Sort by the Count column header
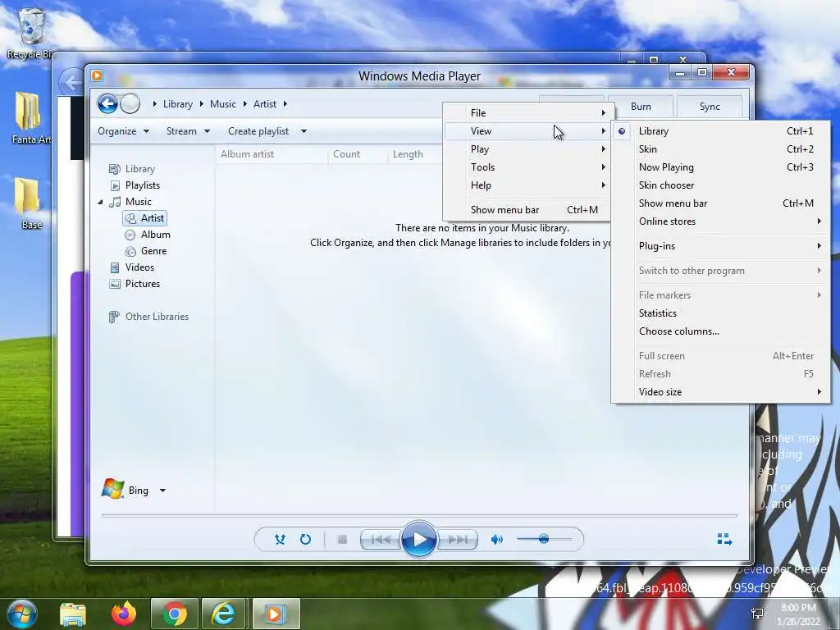 tap(358, 154)
